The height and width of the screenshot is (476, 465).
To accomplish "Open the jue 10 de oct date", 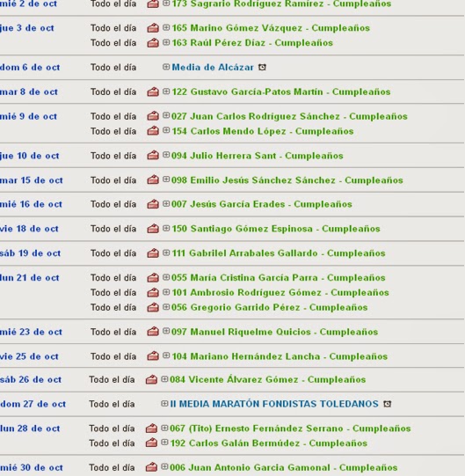I will (x=30, y=156).
